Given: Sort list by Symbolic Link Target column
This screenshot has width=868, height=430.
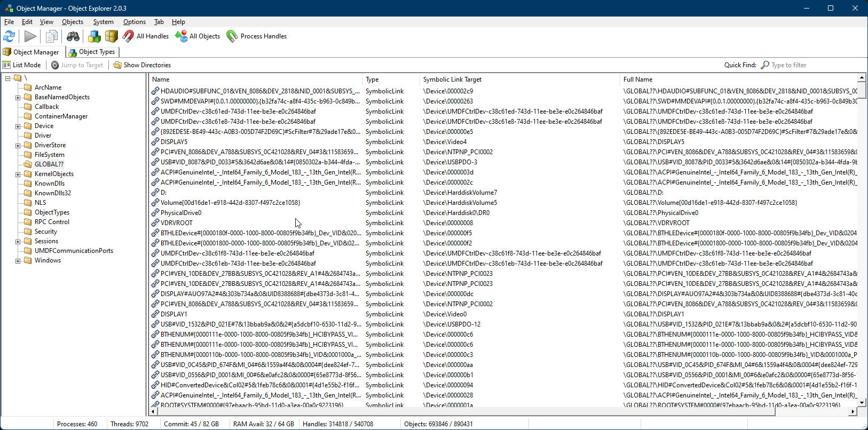Looking at the screenshot, I should tap(452, 79).
